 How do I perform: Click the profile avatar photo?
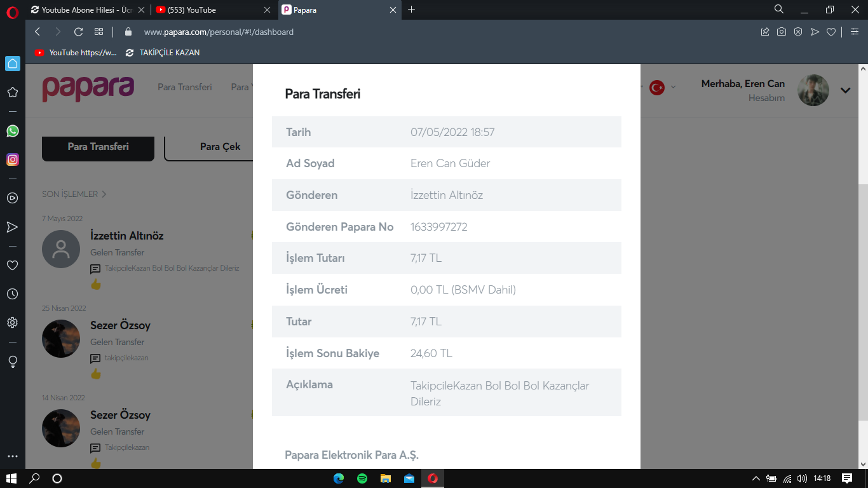click(813, 90)
